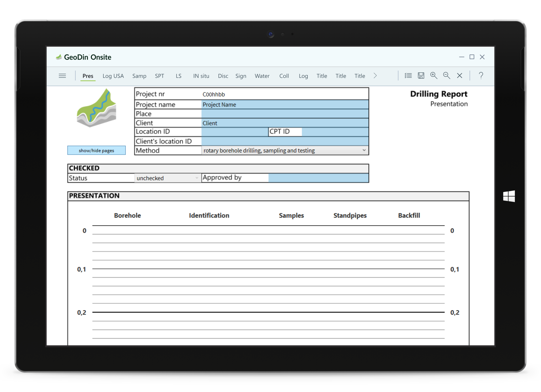This screenshot has height=392, width=541.
Task: Zoom in on the report
Action: pyautogui.click(x=434, y=76)
